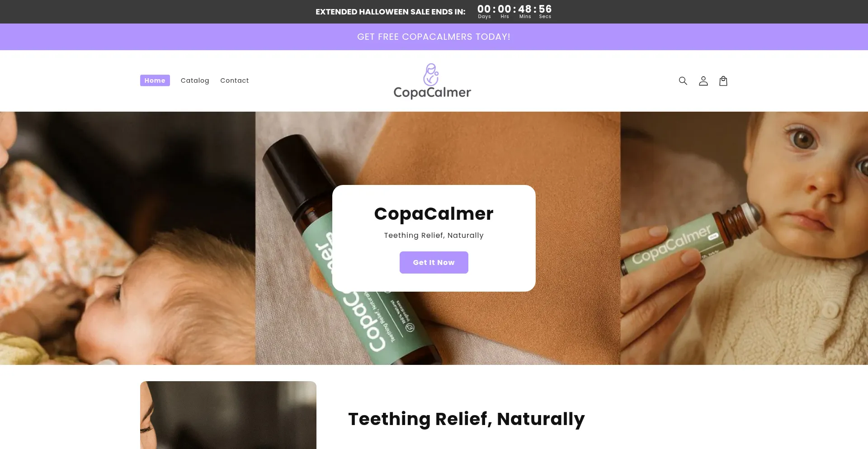Click the CopaCalmer hero card heading
The height and width of the screenshot is (449, 868).
point(434,213)
